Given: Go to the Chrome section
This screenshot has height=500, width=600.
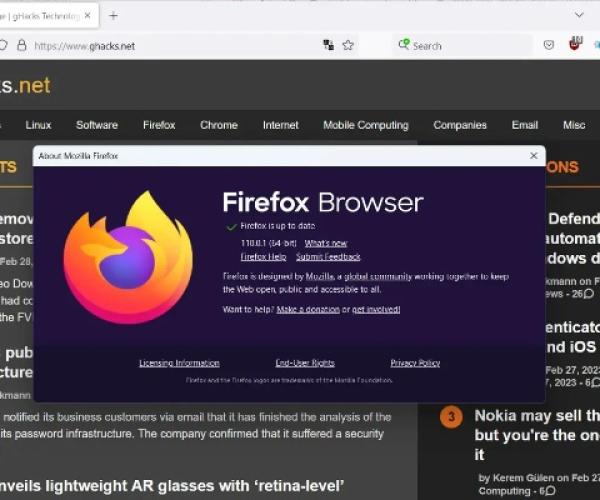Looking at the screenshot, I should click(218, 125).
